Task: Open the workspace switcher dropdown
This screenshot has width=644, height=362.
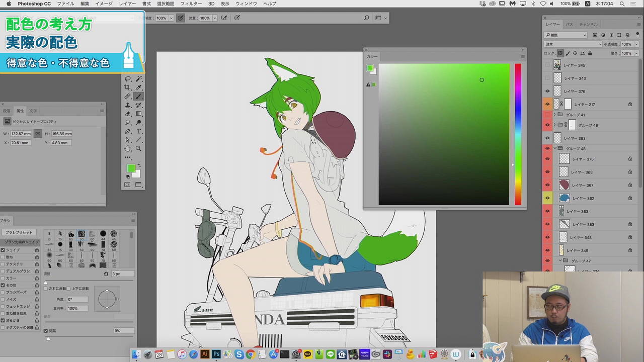Action: (x=381, y=18)
